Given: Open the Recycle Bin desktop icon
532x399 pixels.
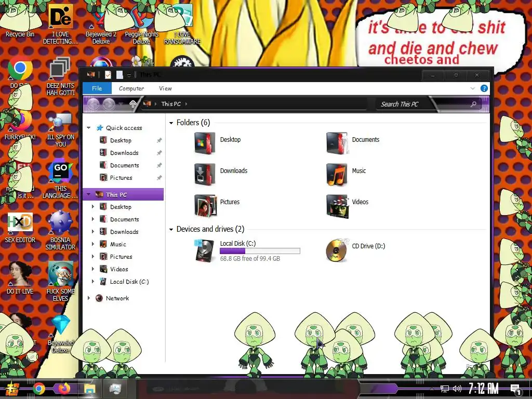Looking at the screenshot, I should point(20,20).
